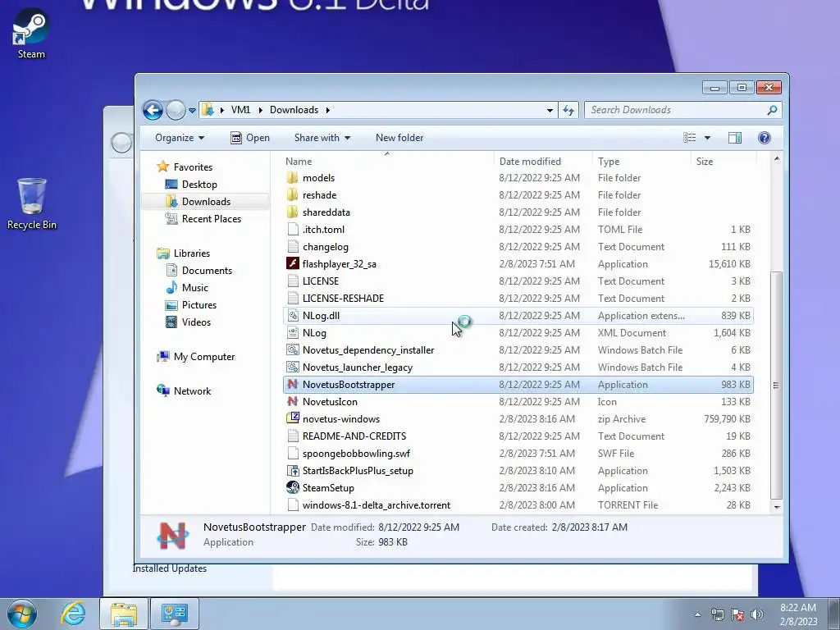Open the Start button on taskbar
Image resolution: width=840 pixels, height=630 pixels.
pyautogui.click(x=22, y=614)
